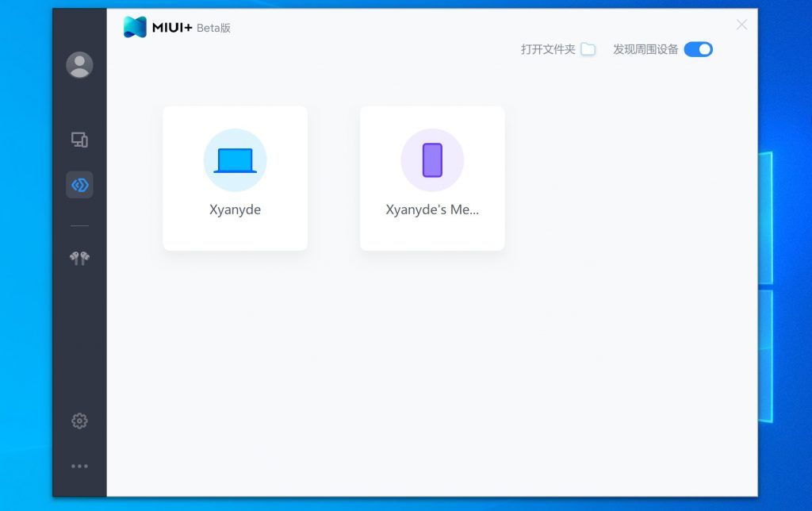Open MIUI+ settings via gear icon
Viewport: 812px width, 511px height.
click(79, 421)
